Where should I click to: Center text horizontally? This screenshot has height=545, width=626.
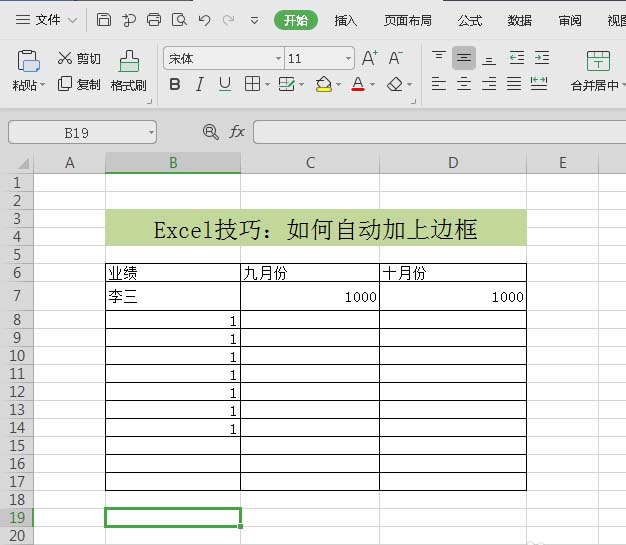(x=464, y=84)
